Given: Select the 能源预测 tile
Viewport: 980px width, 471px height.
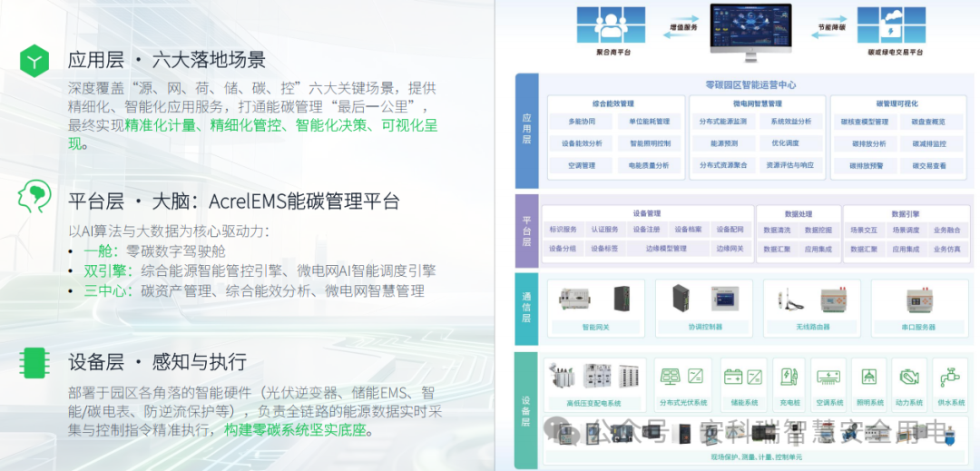Looking at the screenshot, I should [723, 143].
